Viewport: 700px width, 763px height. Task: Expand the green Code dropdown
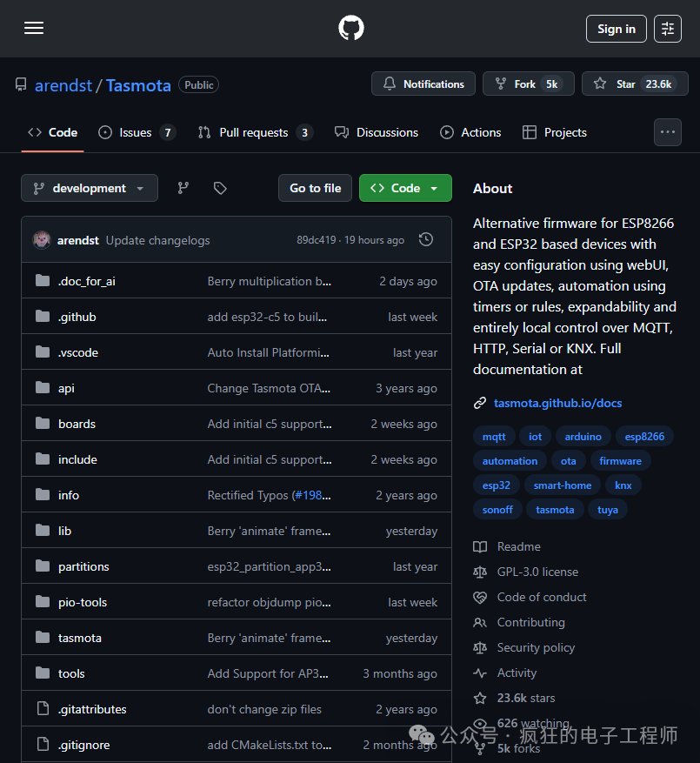pos(405,188)
